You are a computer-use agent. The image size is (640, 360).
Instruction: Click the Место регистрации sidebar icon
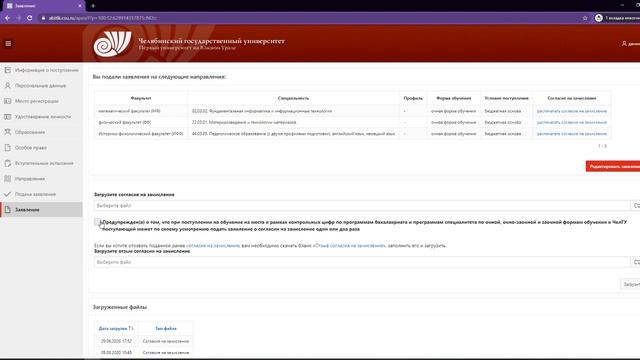tap(8, 101)
